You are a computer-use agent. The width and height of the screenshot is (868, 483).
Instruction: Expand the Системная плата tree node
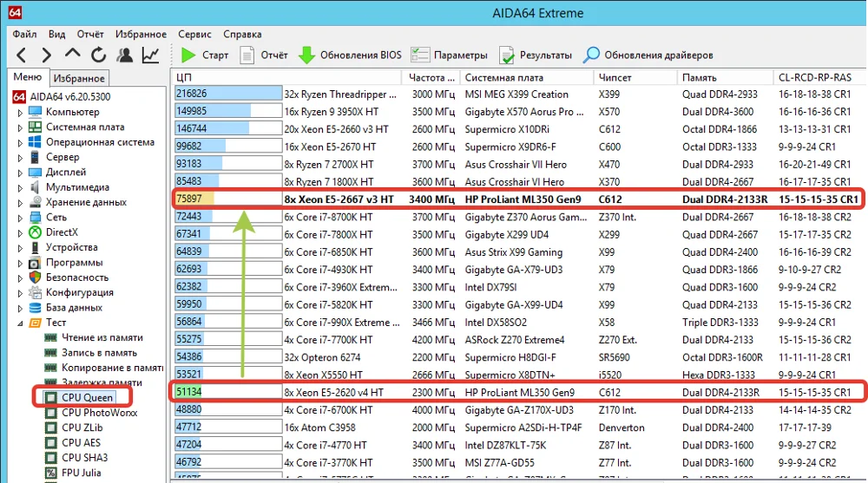click(20, 127)
